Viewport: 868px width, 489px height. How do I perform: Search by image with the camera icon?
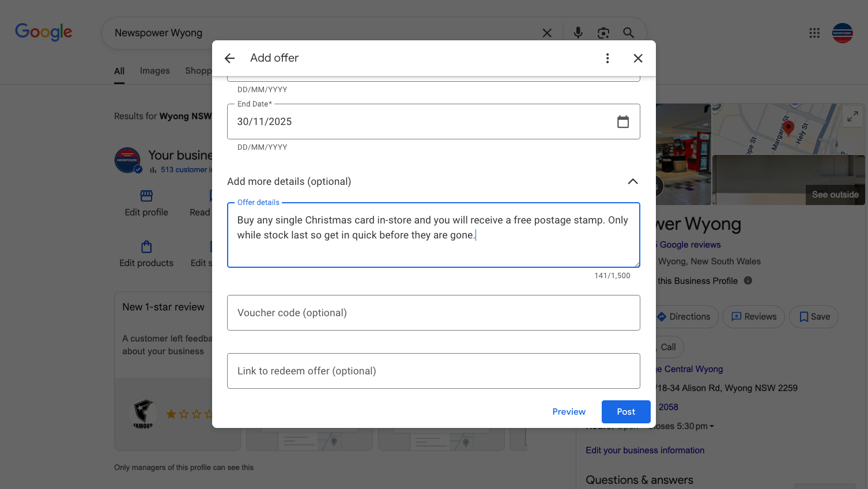point(603,33)
